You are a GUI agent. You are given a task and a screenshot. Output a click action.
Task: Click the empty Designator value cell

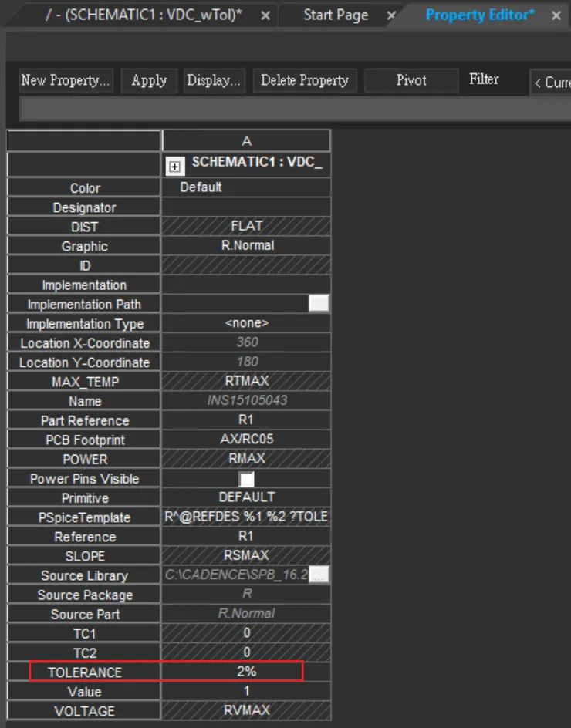point(246,207)
